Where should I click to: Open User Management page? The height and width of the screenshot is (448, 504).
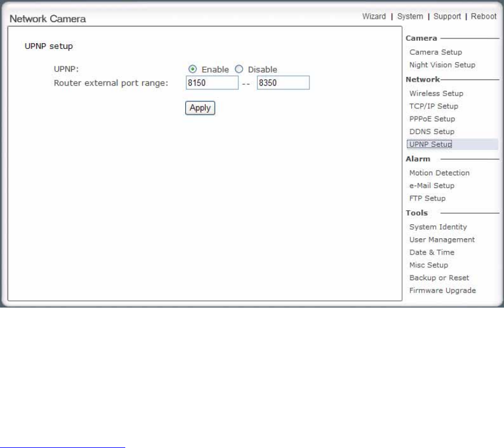[x=442, y=240]
